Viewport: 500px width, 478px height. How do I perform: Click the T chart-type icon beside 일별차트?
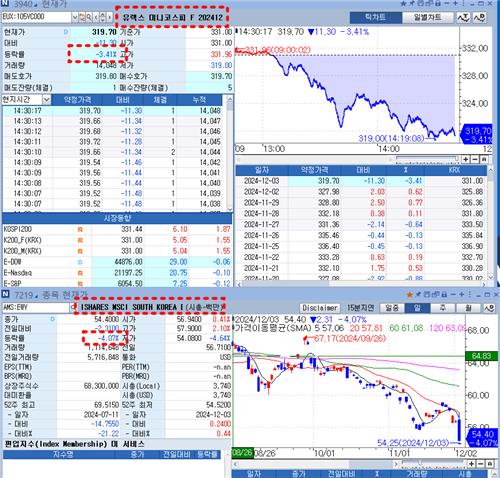tap(463, 17)
